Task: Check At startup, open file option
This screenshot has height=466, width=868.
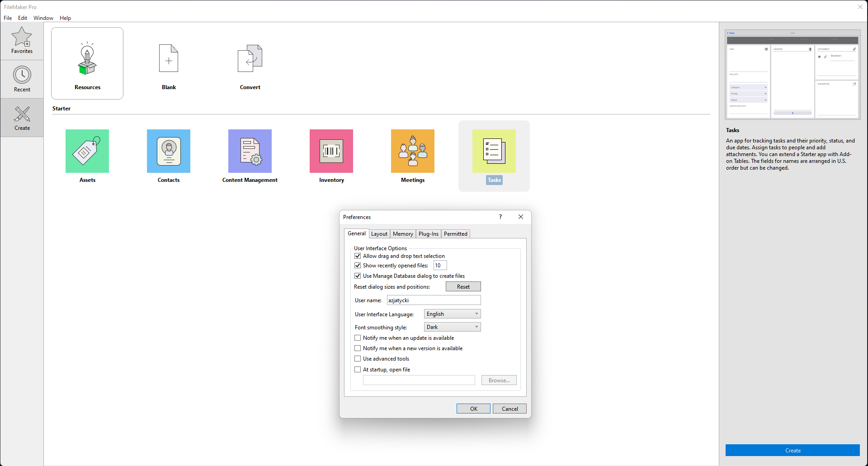Action: tap(358, 370)
